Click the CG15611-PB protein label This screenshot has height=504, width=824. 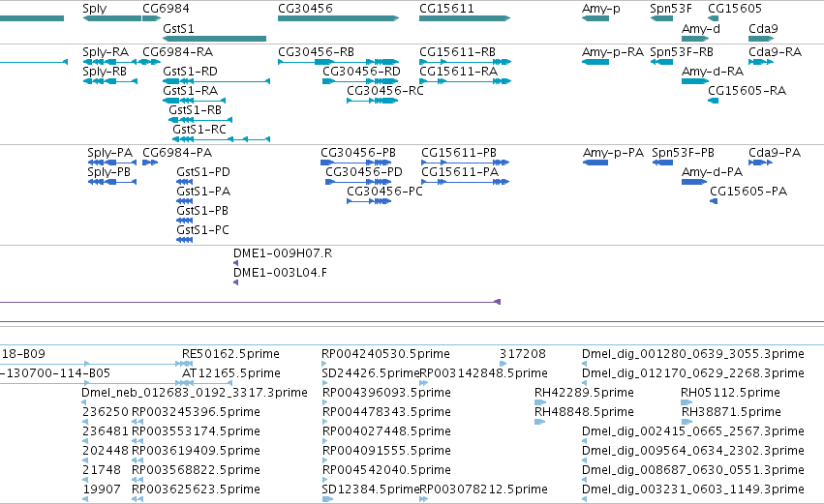tap(459, 153)
